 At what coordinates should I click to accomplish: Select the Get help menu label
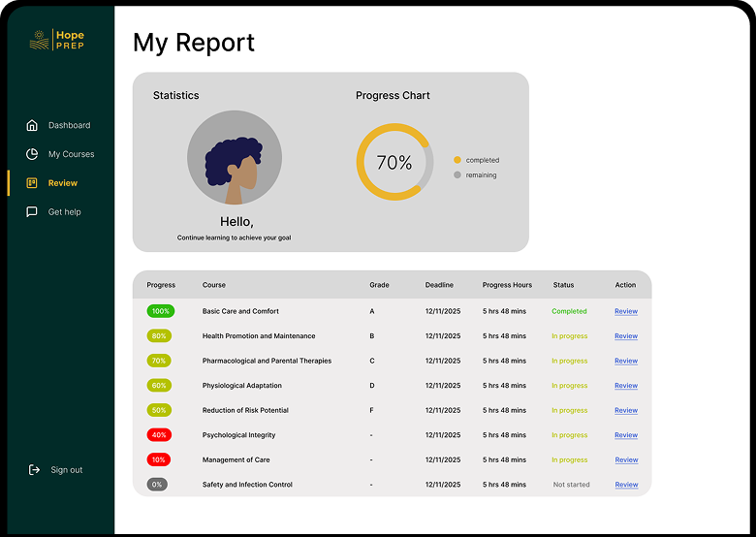click(65, 212)
